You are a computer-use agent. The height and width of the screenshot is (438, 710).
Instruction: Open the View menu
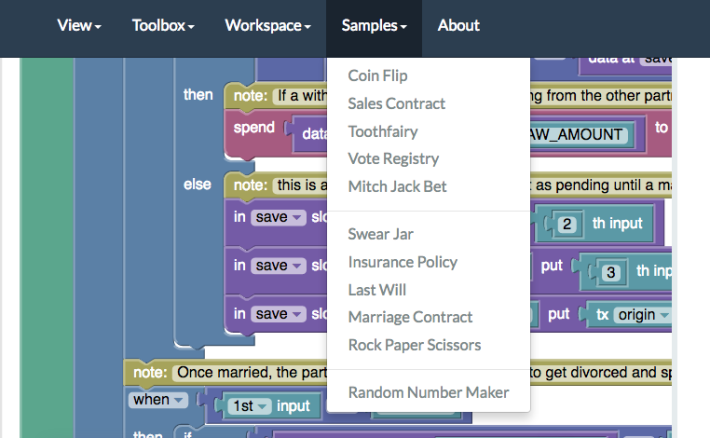[79, 26]
